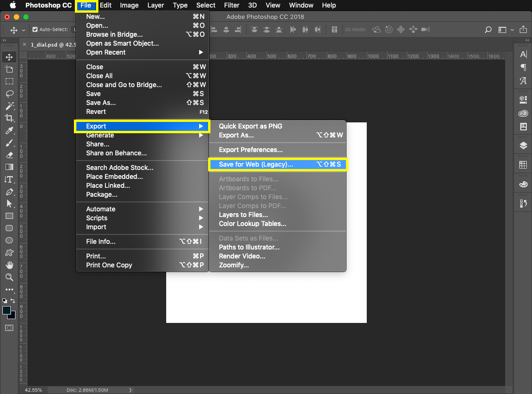Select the Zoom tool

[9, 277]
